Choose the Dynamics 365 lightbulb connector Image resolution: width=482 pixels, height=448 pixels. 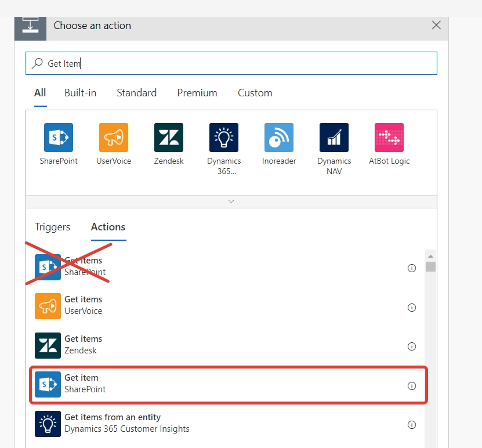pyautogui.click(x=224, y=138)
